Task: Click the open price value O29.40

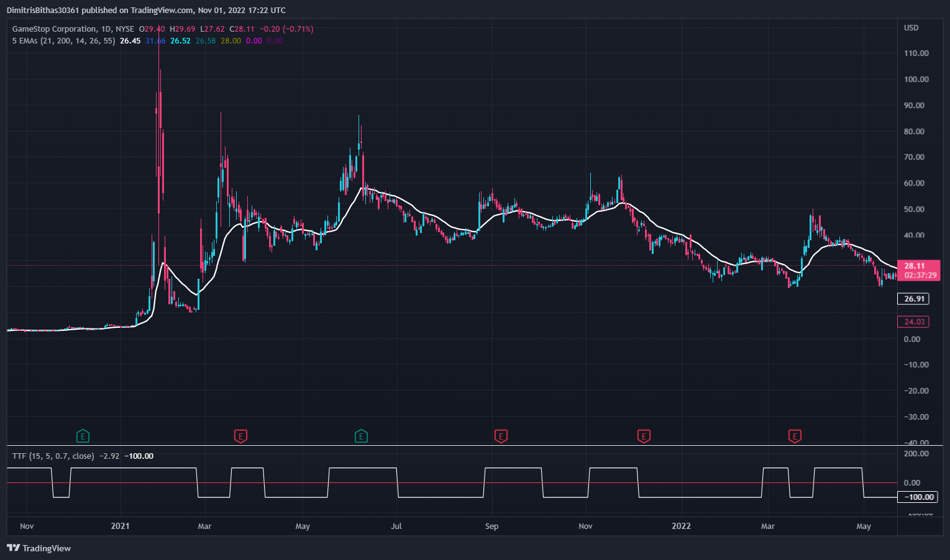Action: tap(152, 29)
